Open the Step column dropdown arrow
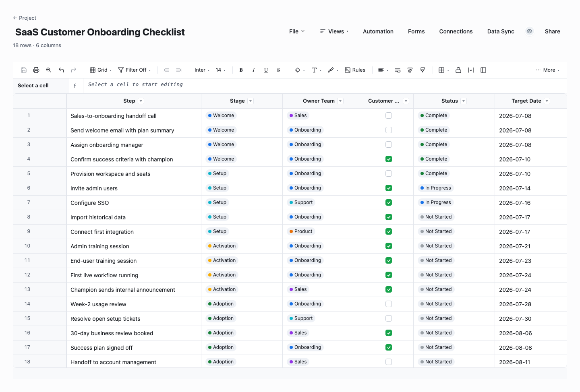Screen dimensions: 580x392 [x=141, y=101]
